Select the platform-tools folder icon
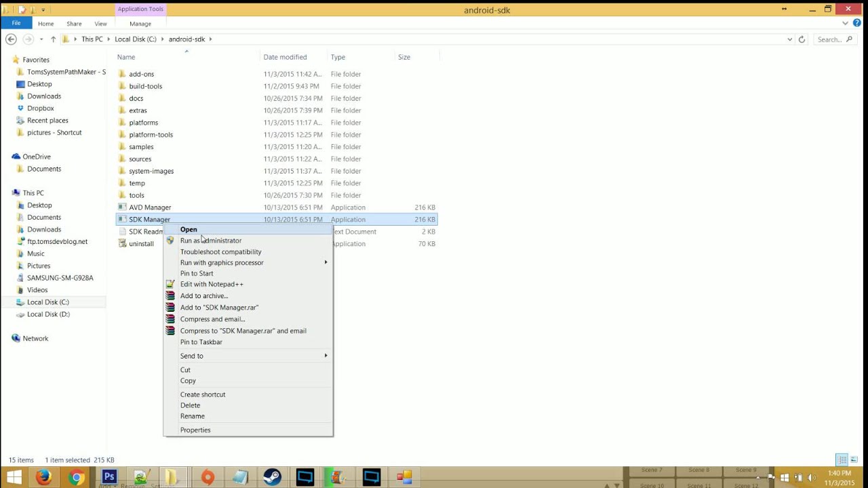 122,134
